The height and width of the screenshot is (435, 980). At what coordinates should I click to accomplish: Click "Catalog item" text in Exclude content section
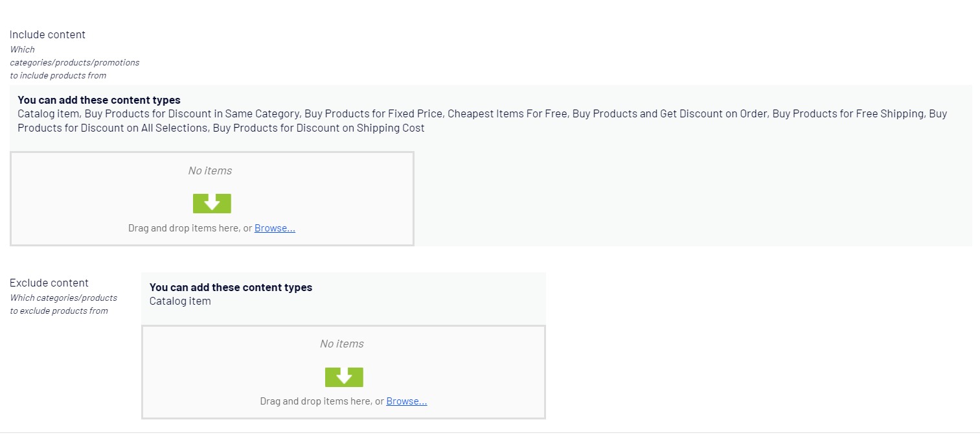click(180, 301)
